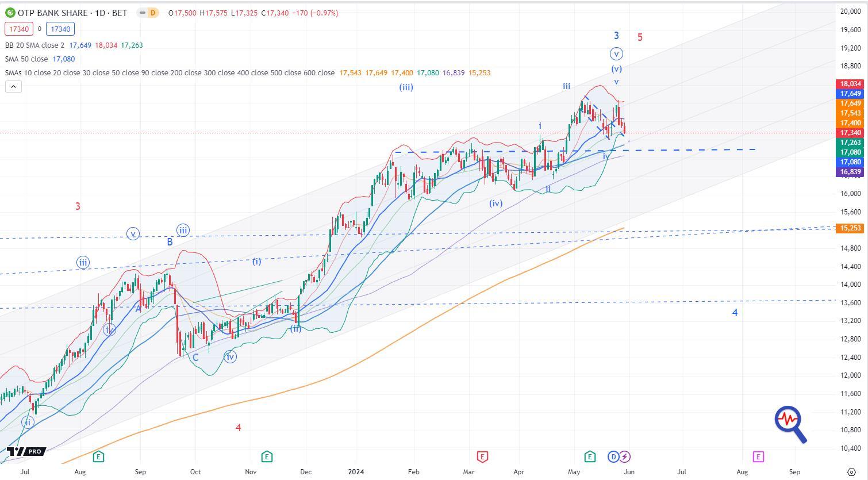
Task: Click the orange 17,400 price axis label
Action: [x=850, y=123]
